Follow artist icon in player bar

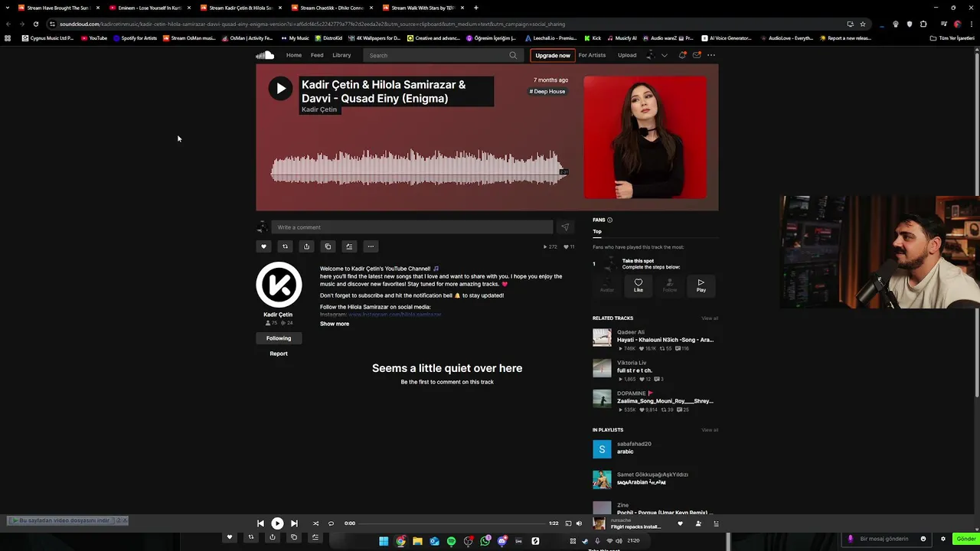tap(697, 523)
